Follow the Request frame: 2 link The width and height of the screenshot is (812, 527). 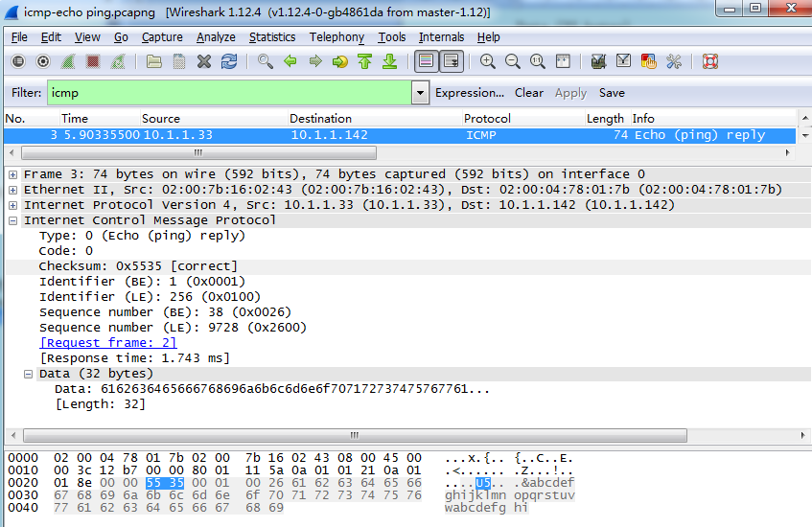pos(107,343)
